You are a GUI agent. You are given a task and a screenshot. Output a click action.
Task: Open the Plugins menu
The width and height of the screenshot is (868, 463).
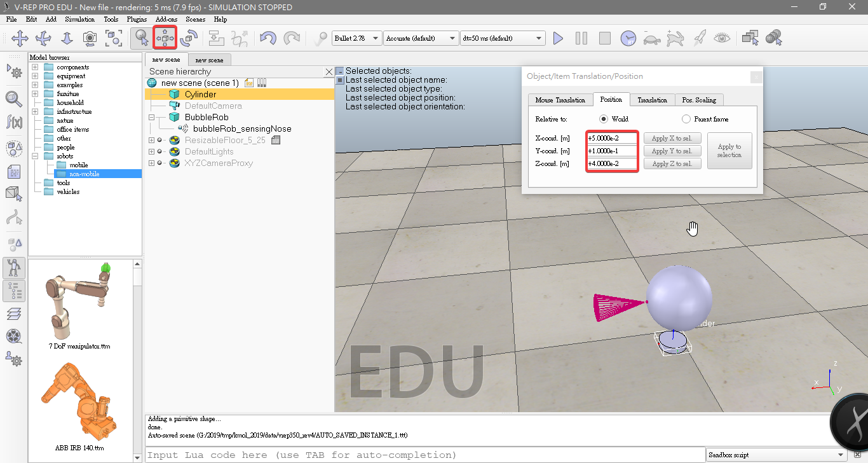(137, 19)
